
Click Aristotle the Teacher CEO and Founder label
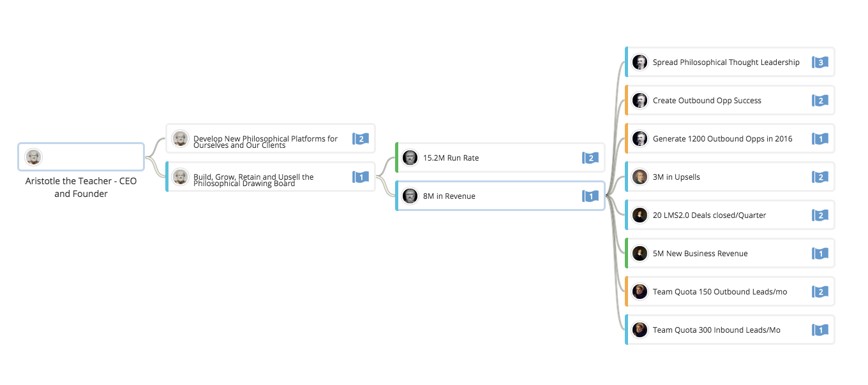point(81,187)
